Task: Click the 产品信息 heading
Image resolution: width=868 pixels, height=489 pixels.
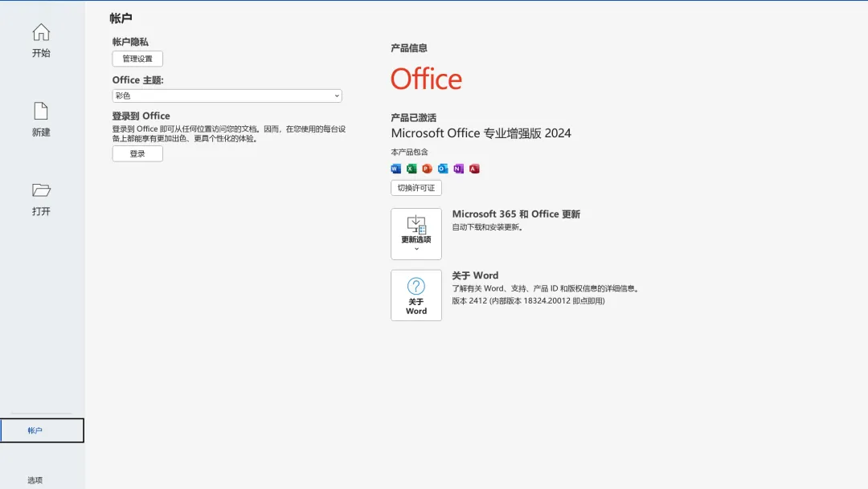Action: tap(409, 48)
